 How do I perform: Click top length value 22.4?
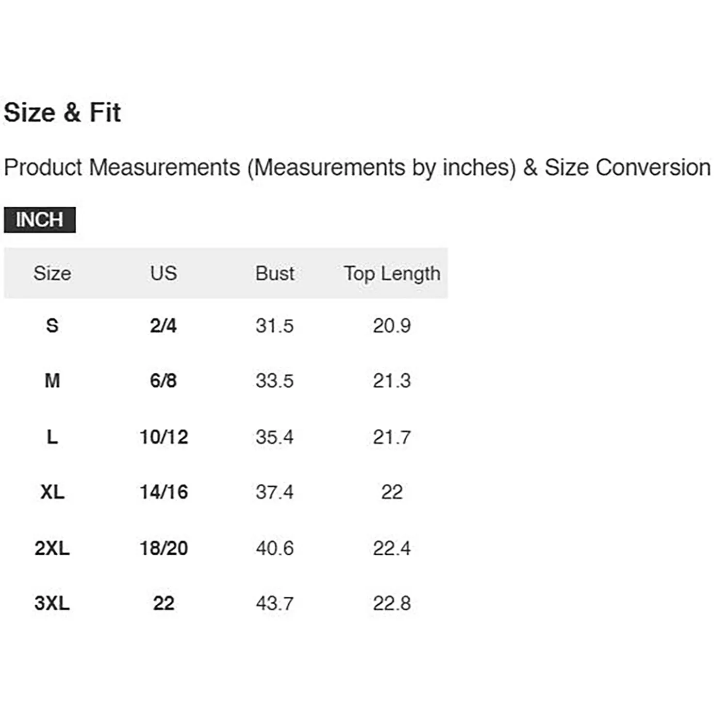tap(392, 548)
